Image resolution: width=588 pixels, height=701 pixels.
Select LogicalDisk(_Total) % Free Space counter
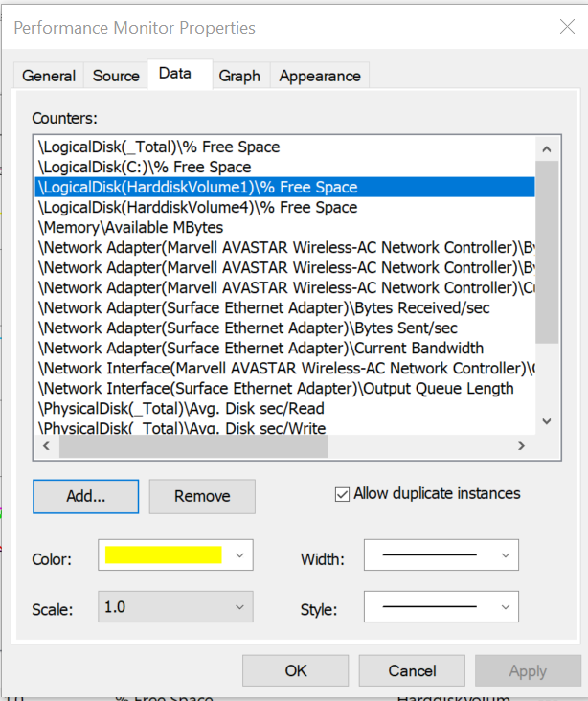pos(159,147)
